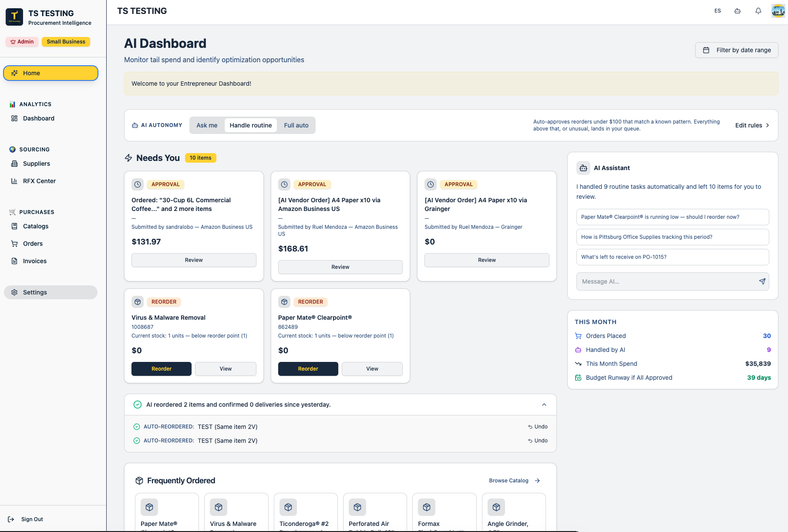Viewport: 788px width, 532px height.
Task: Click the green check icon in AI reordered summary
Action: (x=138, y=405)
